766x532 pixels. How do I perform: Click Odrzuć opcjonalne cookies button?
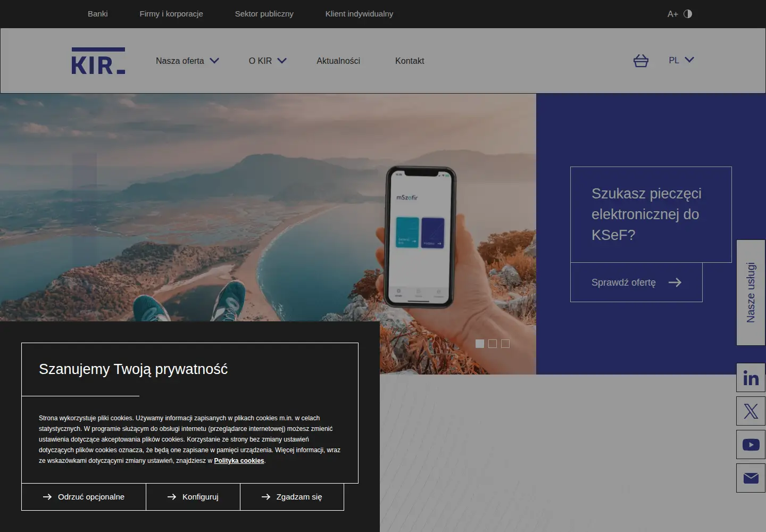point(84,497)
